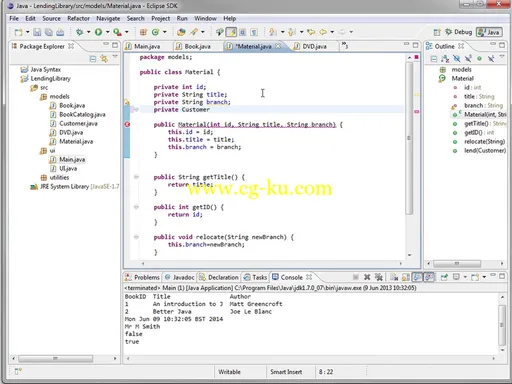
Task: Open dropdown arrow next to New icon
Action: coord(27,32)
